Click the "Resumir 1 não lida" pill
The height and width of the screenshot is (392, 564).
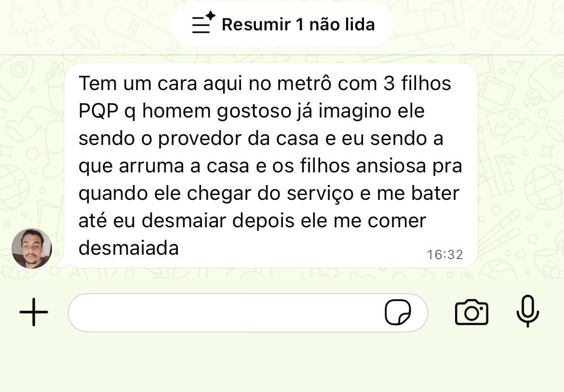282,25
